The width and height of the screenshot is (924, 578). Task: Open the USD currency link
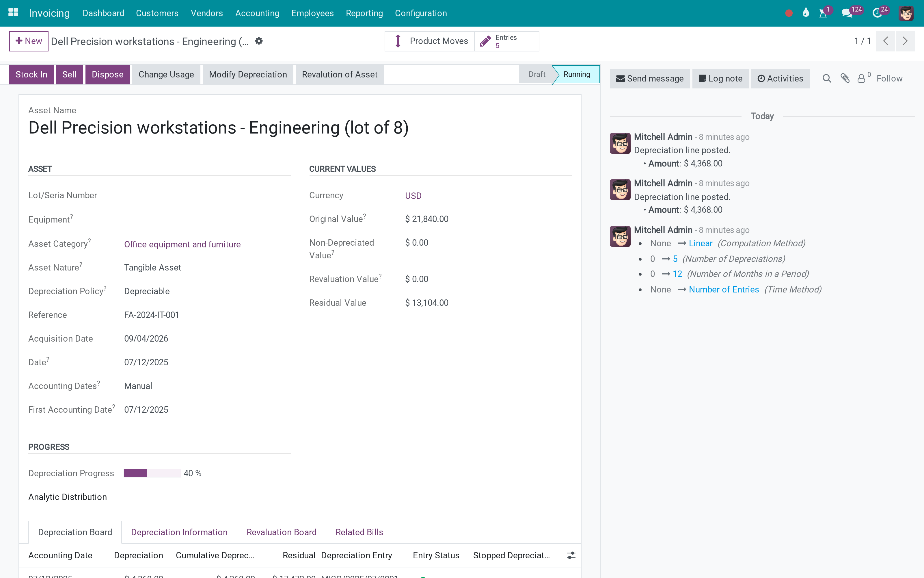tap(413, 196)
